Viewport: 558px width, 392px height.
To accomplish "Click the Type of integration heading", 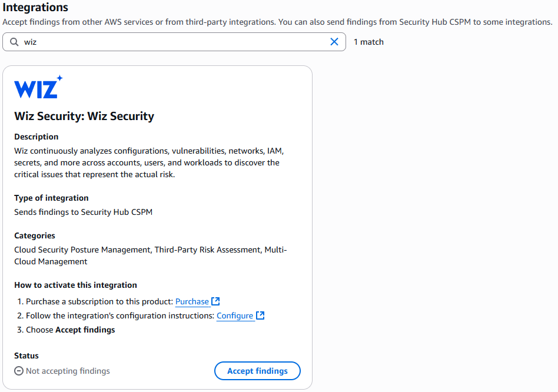I will coord(51,198).
